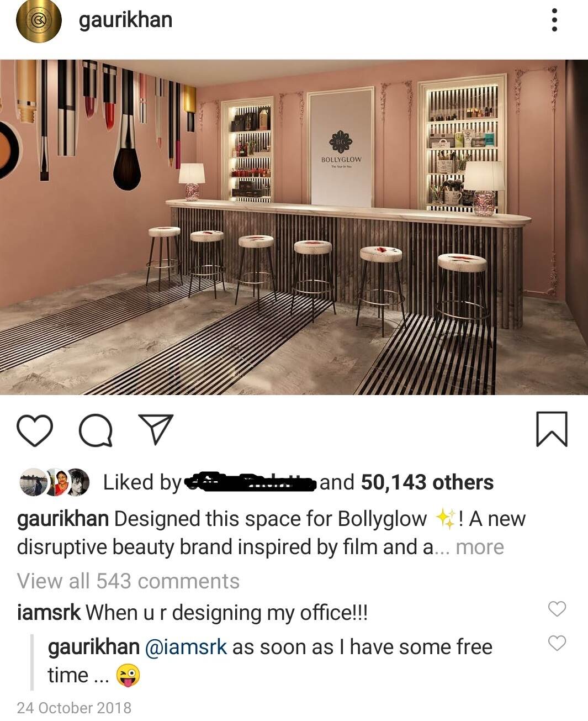The image size is (588, 721).
Task: Open the @iamsrk mention in reply
Action: click(186, 647)
